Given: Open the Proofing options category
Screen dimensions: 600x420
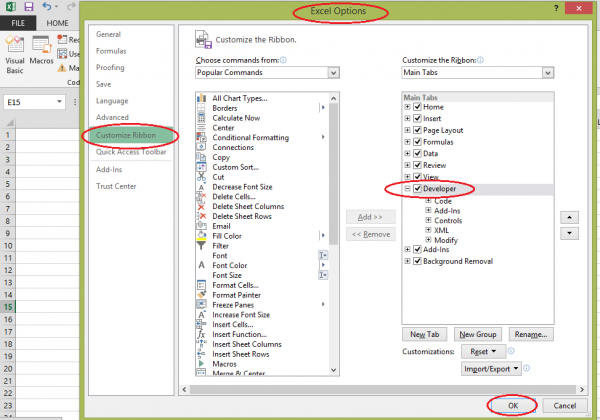Looking at the screenshot, I should (110, 68).
